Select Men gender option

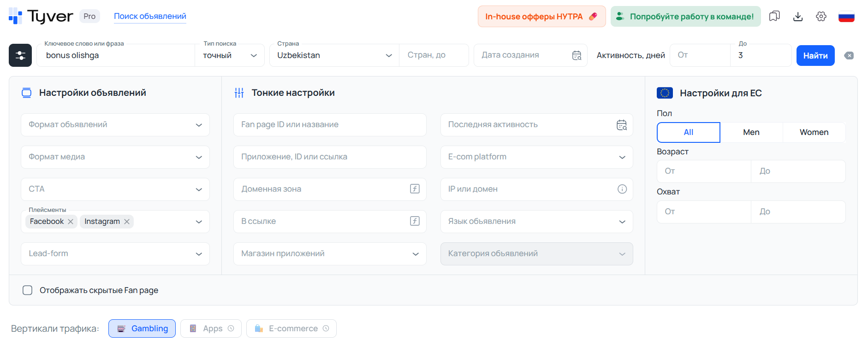[751, 132]
